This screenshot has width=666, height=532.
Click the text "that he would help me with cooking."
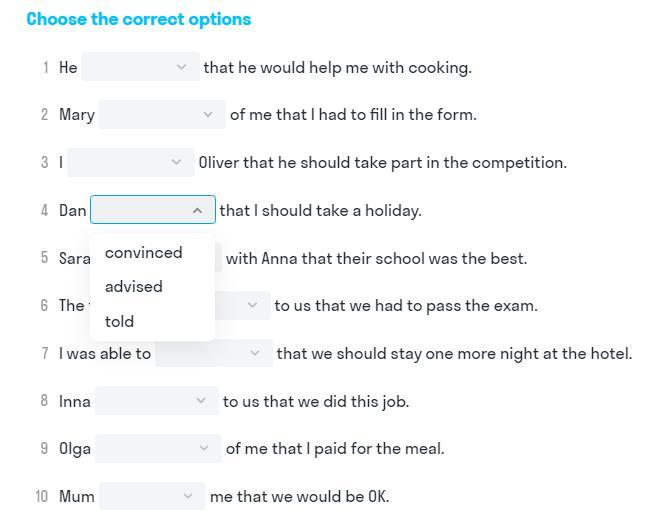click(337, 67)
